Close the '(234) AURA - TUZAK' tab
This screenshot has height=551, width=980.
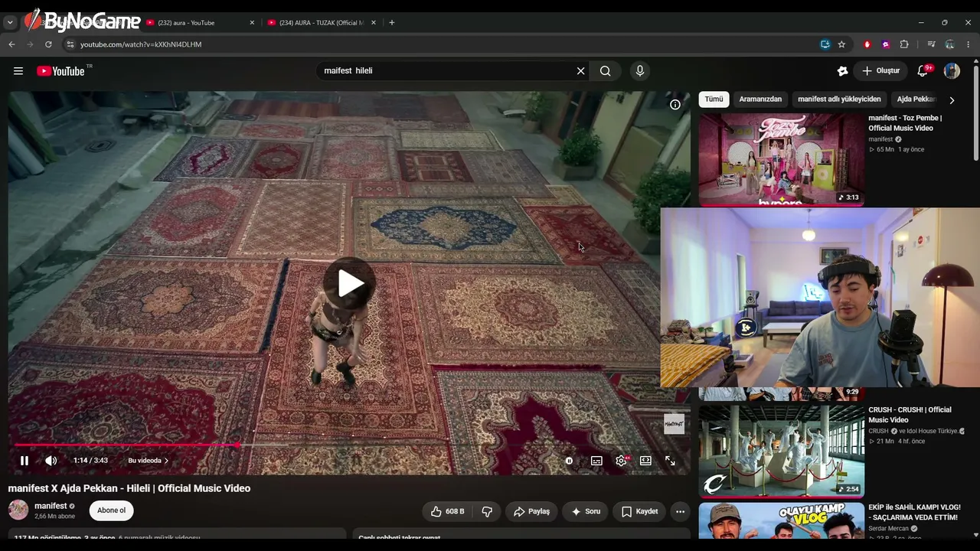(374, 23)
